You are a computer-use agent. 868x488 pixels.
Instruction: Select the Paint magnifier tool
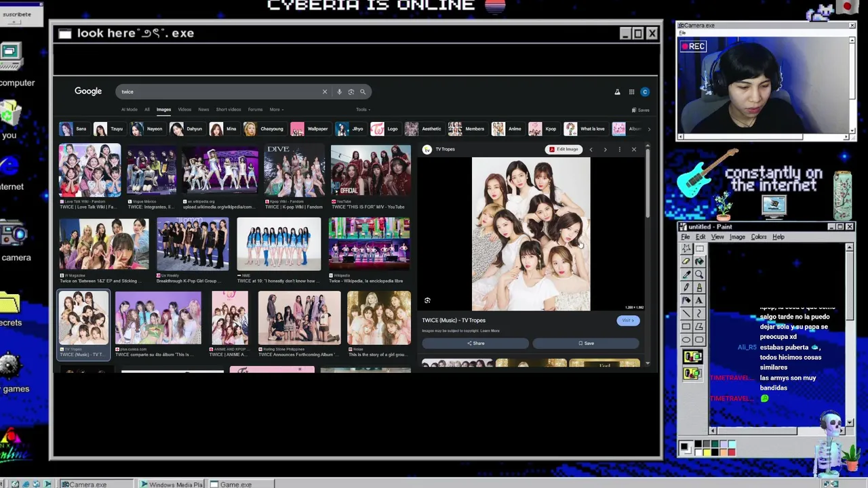point(699,274)
